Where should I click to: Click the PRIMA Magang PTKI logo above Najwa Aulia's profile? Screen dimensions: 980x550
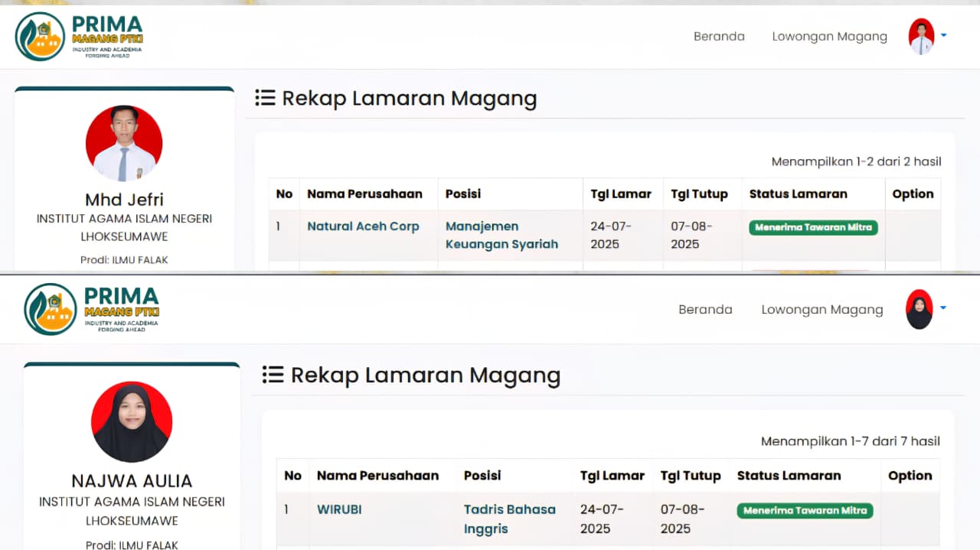(92, 309)
